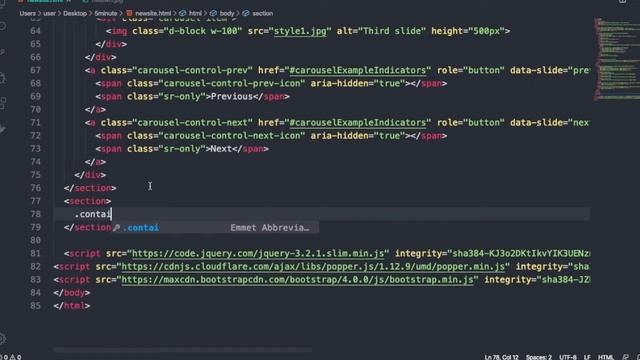
Task: Place cursor in "Previous" text on line 69
Action: point(232,96)
